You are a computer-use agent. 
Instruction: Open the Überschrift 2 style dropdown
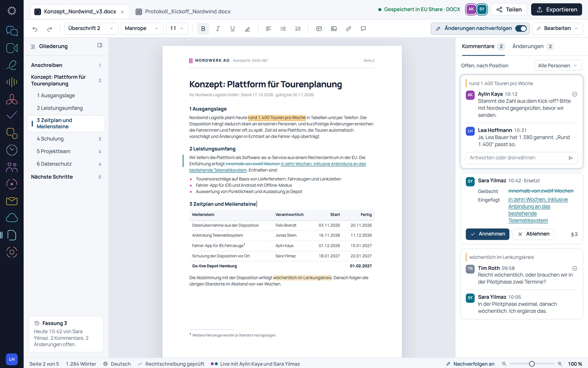click(91, 29)
